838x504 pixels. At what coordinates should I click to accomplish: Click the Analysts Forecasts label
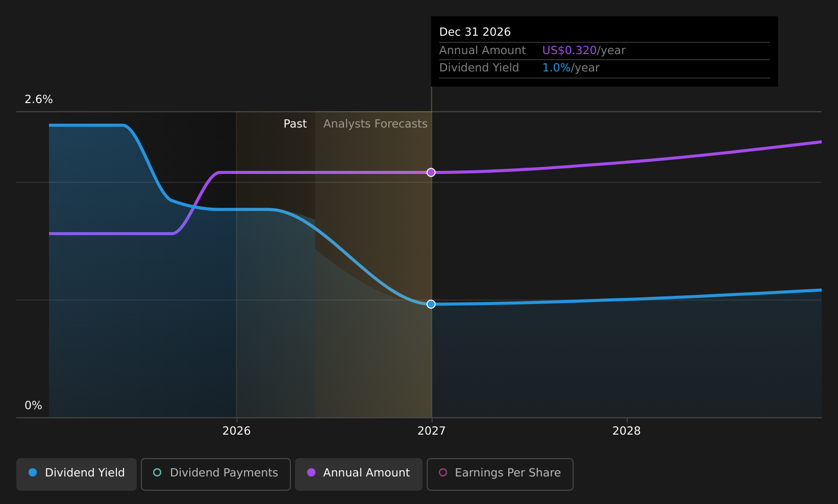pos(375,124)
